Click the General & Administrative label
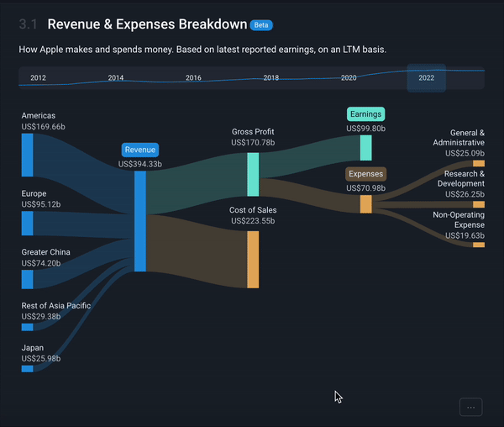 [x=459, y=138]
